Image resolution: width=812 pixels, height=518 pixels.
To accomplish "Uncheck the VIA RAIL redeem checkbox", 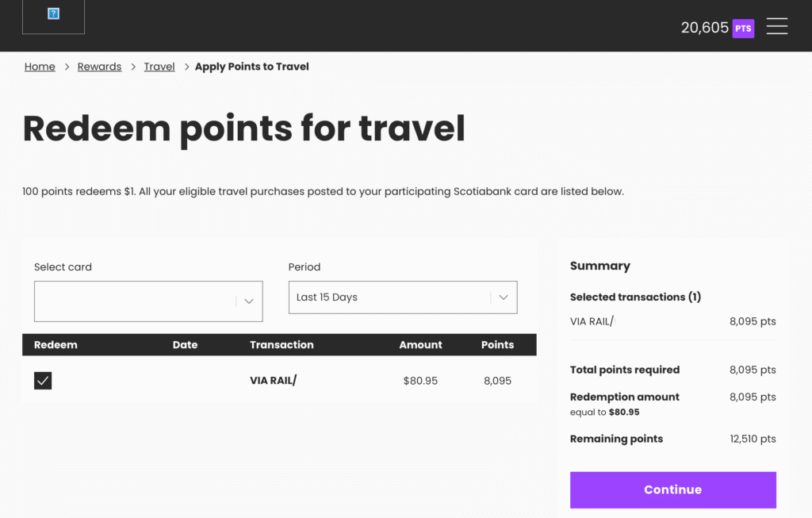I will click(43, 381).
